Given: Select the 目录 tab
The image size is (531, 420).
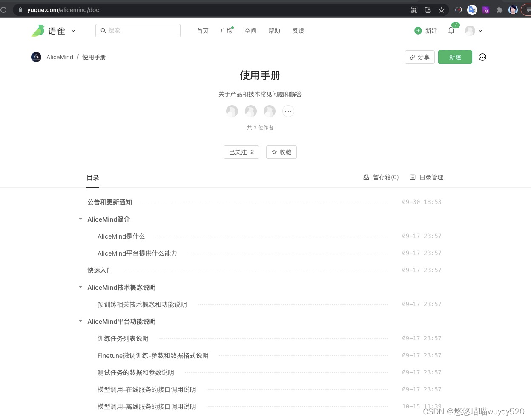Looking at the screenshot, I should (x=93, y=178).
